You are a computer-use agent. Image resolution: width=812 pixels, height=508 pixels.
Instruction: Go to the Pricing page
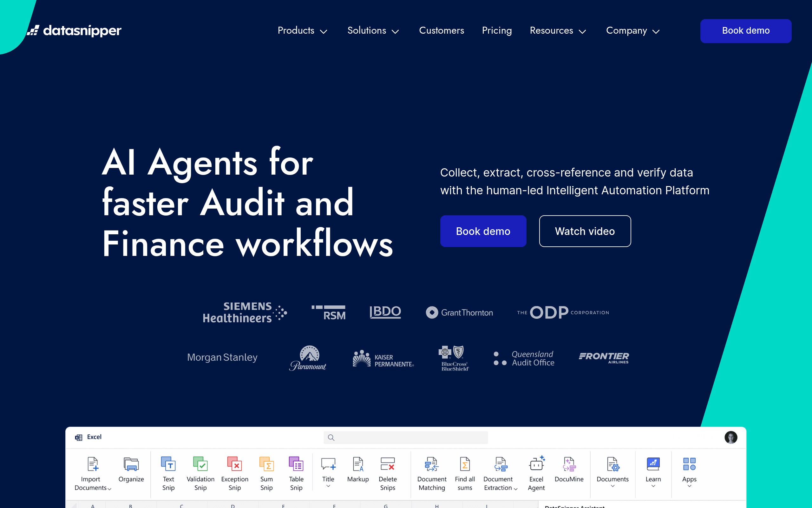click(x=497, y=30)
